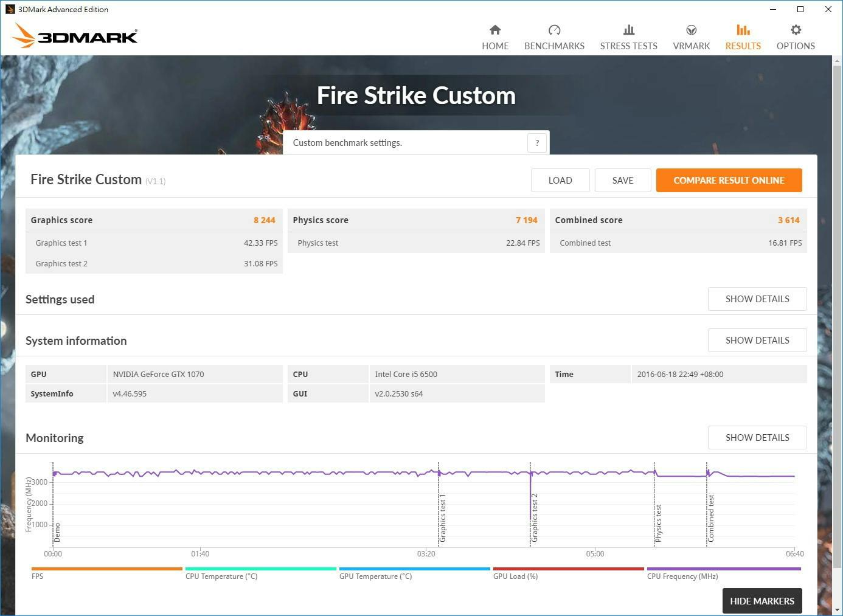Expand System information with Show Details
Screen dimensions: 843x616
tap(757, 341)
